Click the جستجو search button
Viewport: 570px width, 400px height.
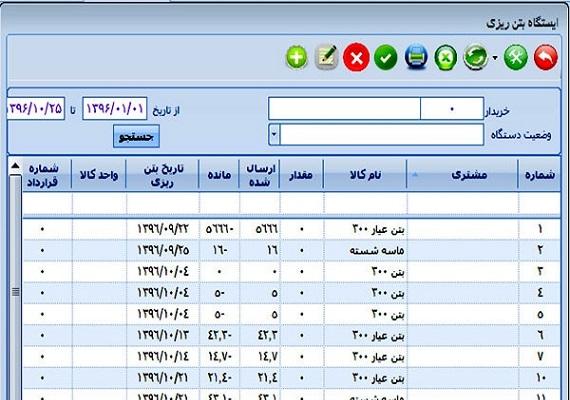click(136, 136)
